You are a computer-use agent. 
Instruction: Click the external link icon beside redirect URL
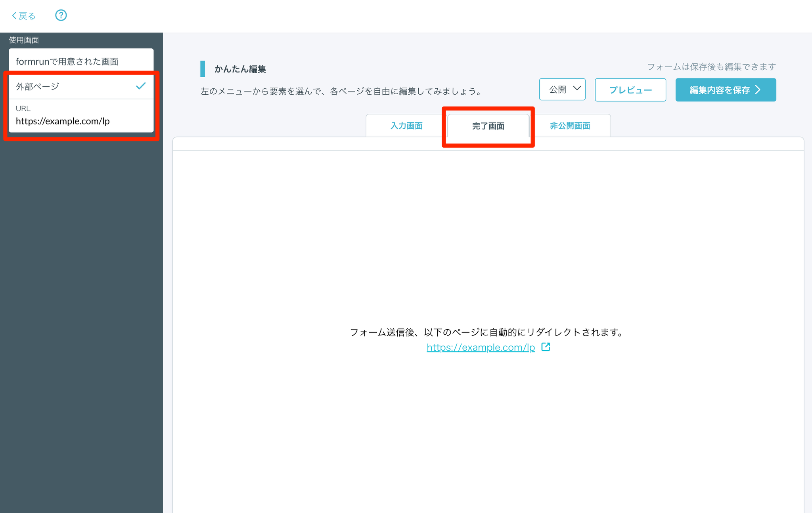[x=546, y=347]
